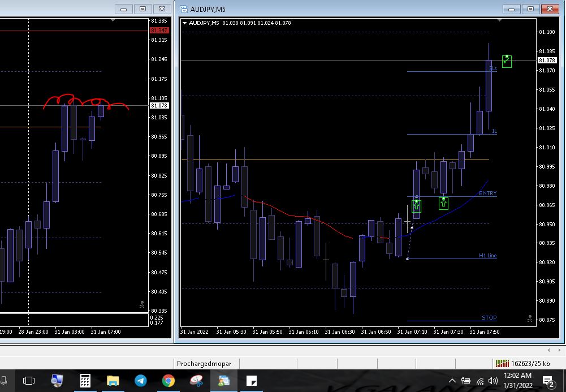Open the notification center with 2 alerts
The image size is (566, 392).
coord(547,381)
